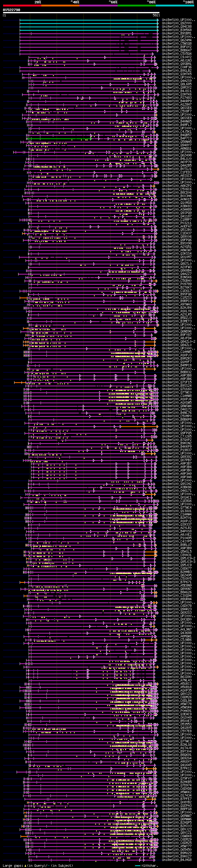Select label UniRef100_Q868B4
This screenshot has width=197, height=868.
pos(177,271)
